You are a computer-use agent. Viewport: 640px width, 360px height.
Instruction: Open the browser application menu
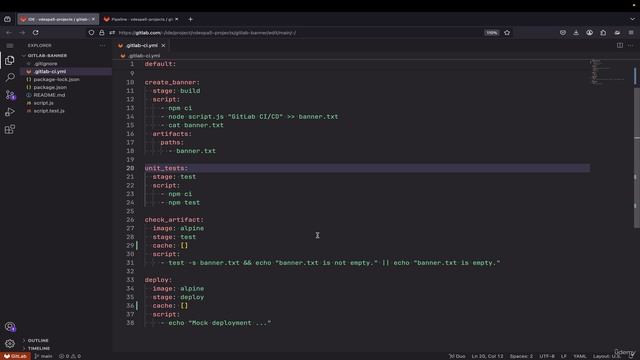[x=631, y=32]
